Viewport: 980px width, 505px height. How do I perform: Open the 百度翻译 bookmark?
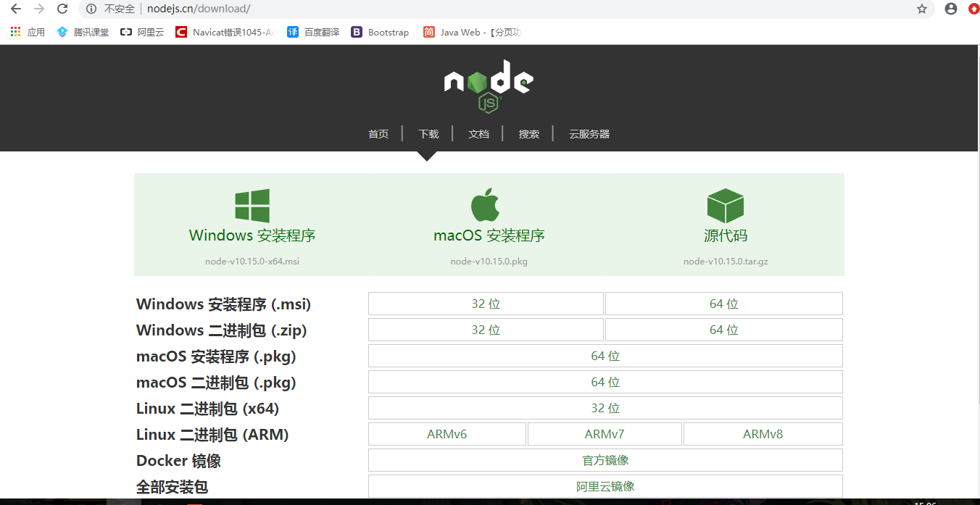point(312,32)
